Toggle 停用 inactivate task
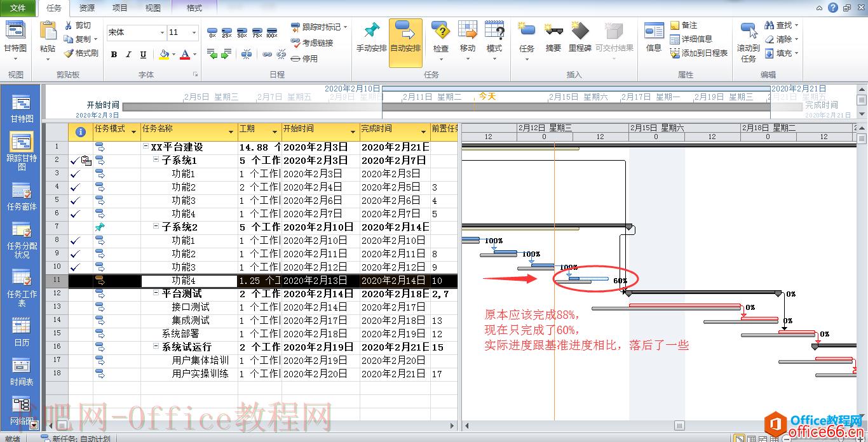868x442 pixels. (x=304, y=58)
